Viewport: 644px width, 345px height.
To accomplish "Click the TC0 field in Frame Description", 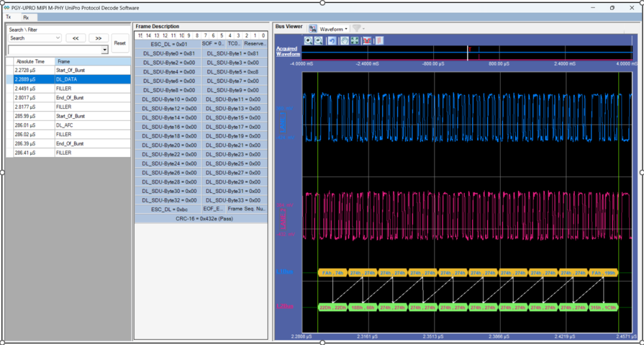I will [x=234, y=43].
